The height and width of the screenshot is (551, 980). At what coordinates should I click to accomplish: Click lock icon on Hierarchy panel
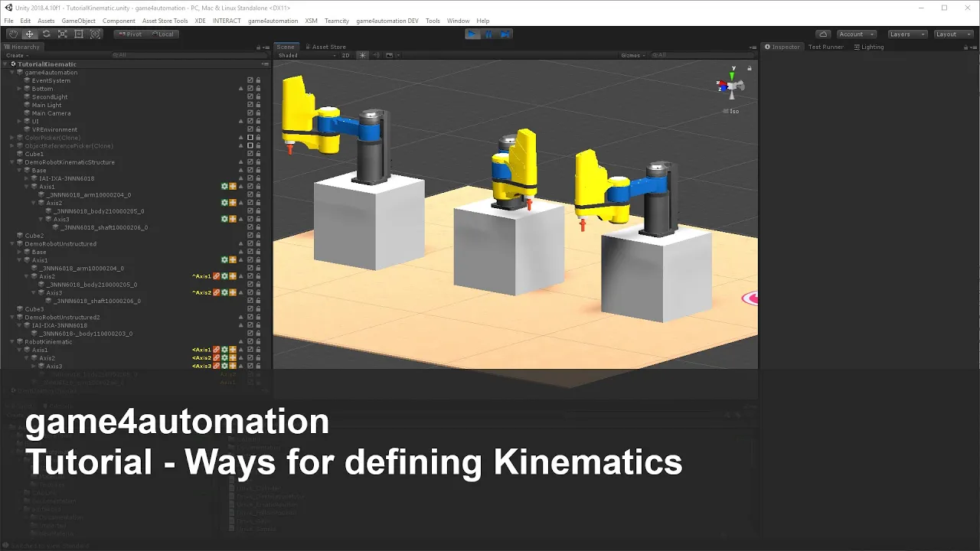258,47
